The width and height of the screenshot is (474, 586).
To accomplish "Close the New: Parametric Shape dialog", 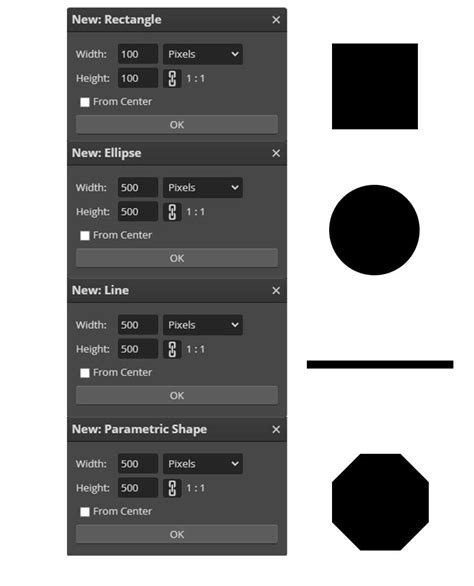I will coord(276,429).
